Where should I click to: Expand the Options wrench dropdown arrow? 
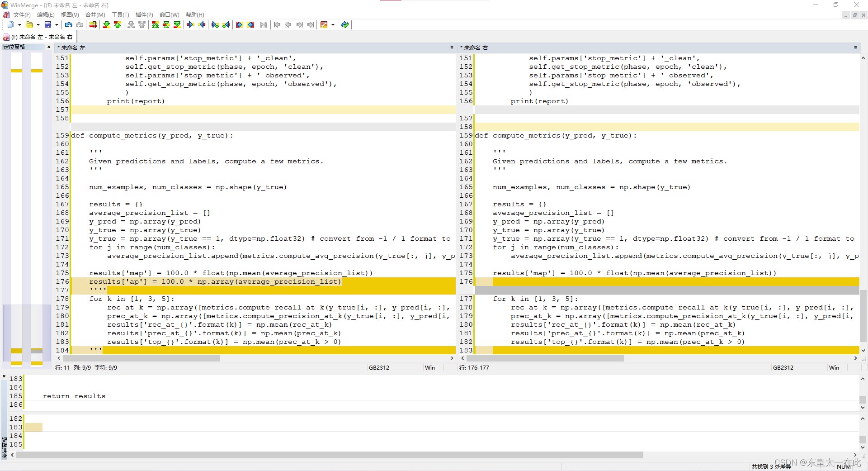click(333, 25)
